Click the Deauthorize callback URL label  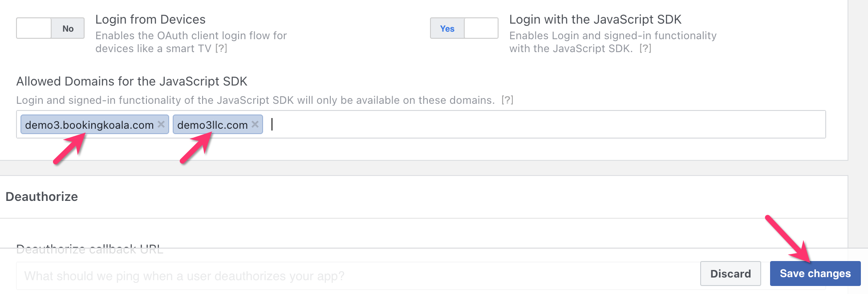[x=89, y=249]
